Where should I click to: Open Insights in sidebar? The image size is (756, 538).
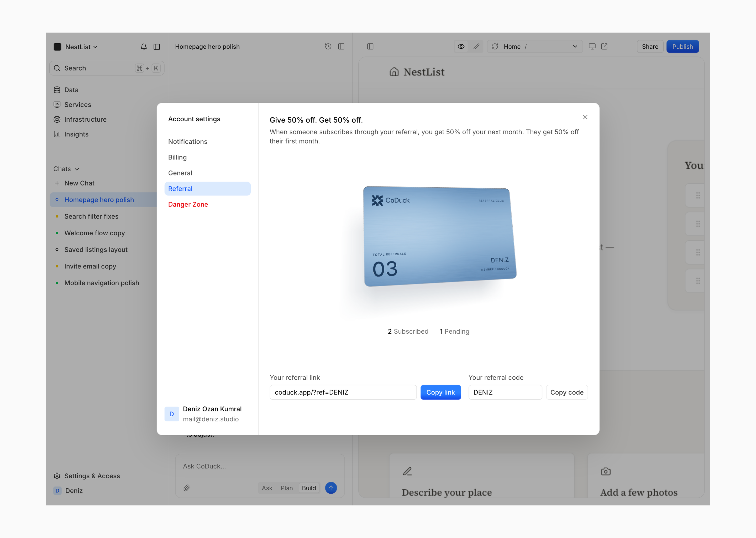click(x=71, y=134)
